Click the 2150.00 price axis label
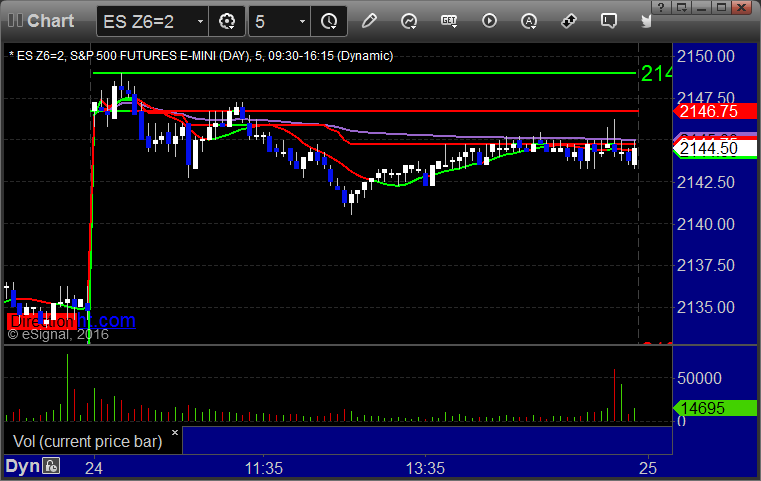The image size is (761, 481). 706,56
